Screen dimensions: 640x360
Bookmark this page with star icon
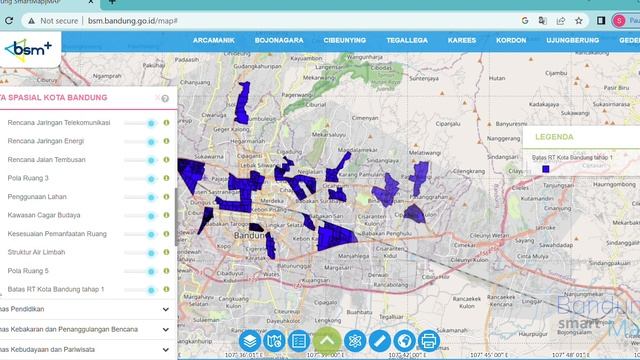click(579, 20)
